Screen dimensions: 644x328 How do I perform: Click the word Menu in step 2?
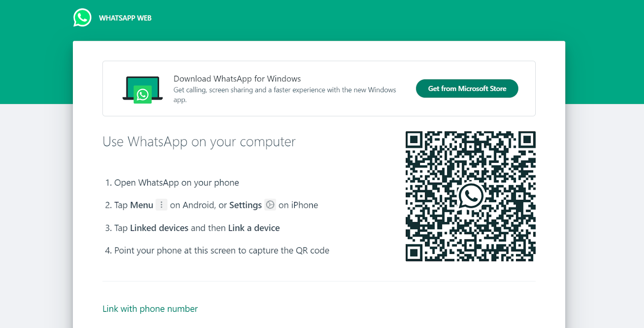tap(142, 205)
